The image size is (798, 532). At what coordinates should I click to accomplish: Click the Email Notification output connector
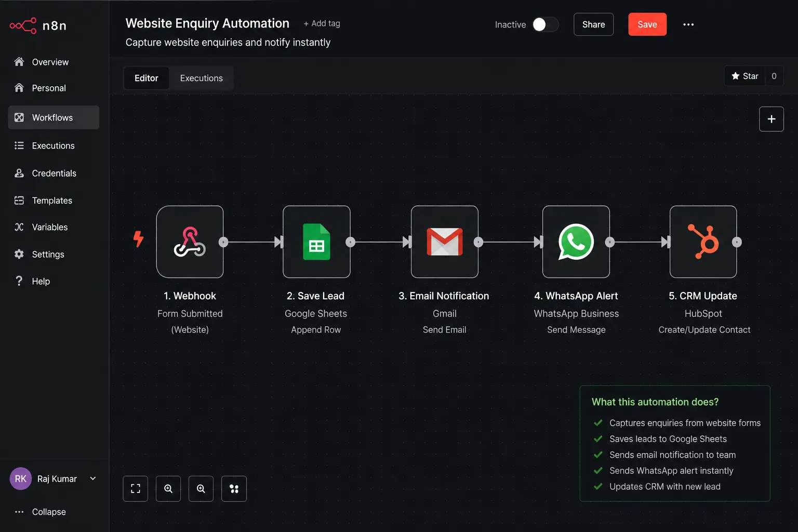point(478,242)
